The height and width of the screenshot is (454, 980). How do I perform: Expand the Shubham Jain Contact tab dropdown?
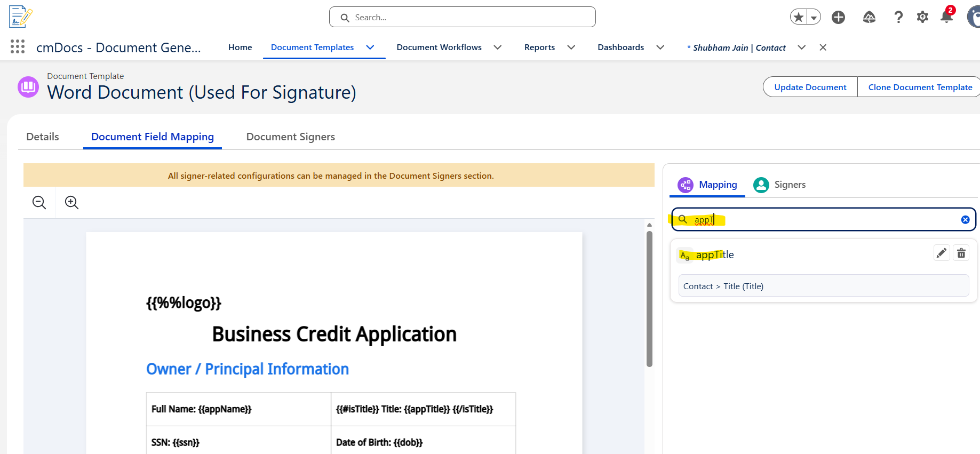[x=801, y=47]
